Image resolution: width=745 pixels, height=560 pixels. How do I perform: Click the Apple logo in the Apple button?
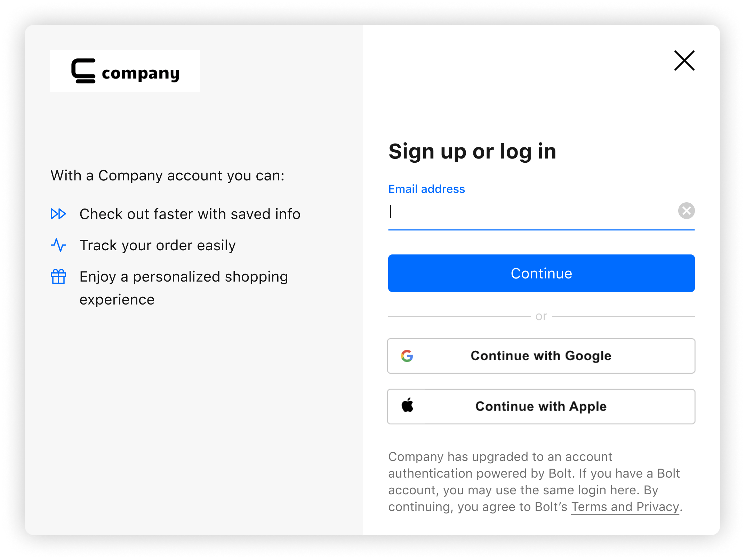coord(408,406)
